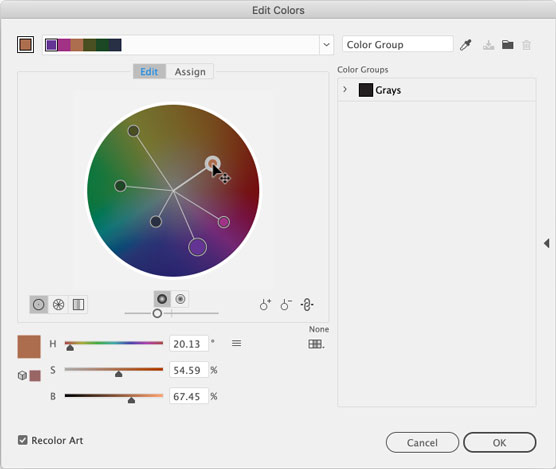This screenshot has height=469, width=556.
Task: Expand the Grays color group
Action: [x=345, y=90]
